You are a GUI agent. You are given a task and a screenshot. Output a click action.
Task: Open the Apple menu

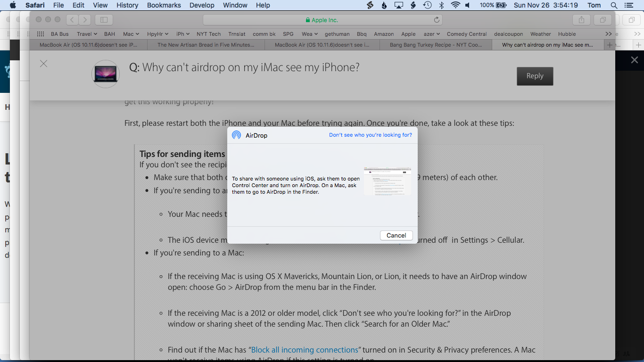pyautogui.click(x=13, y=5)
